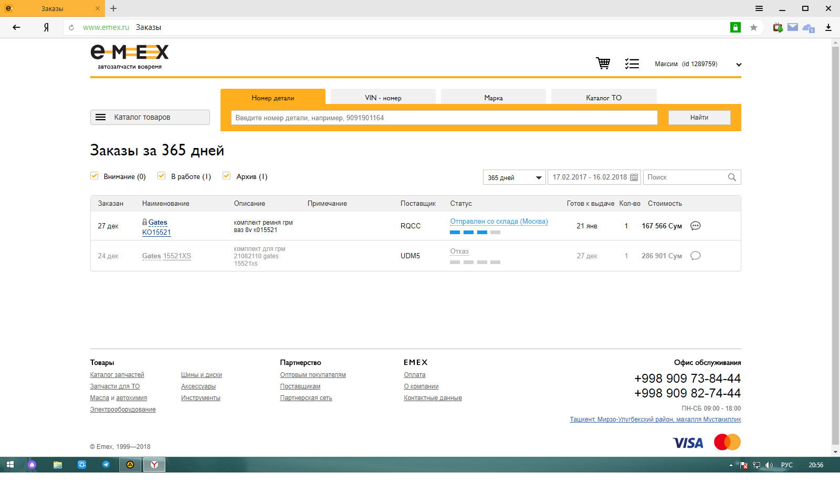This screenshot has width=840, height=504.
Task: Click the Emex logo
Action: tap(130, 57)
